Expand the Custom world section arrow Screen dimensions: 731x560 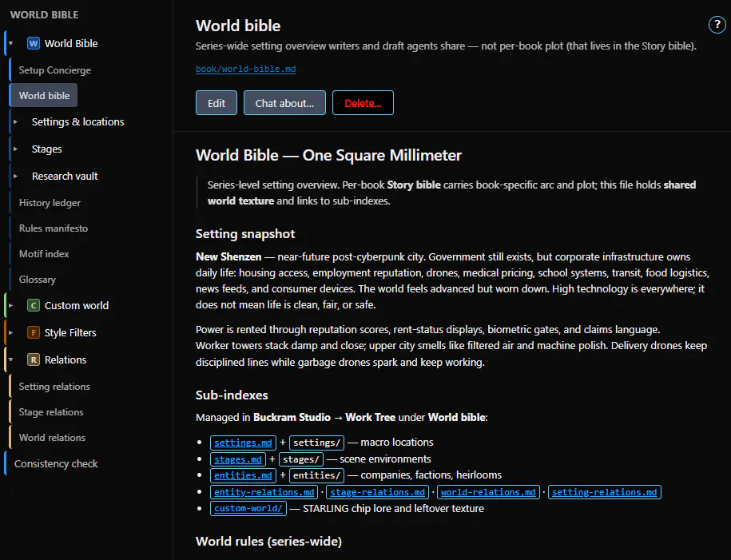pyautogui.click(x=10, y=305)
